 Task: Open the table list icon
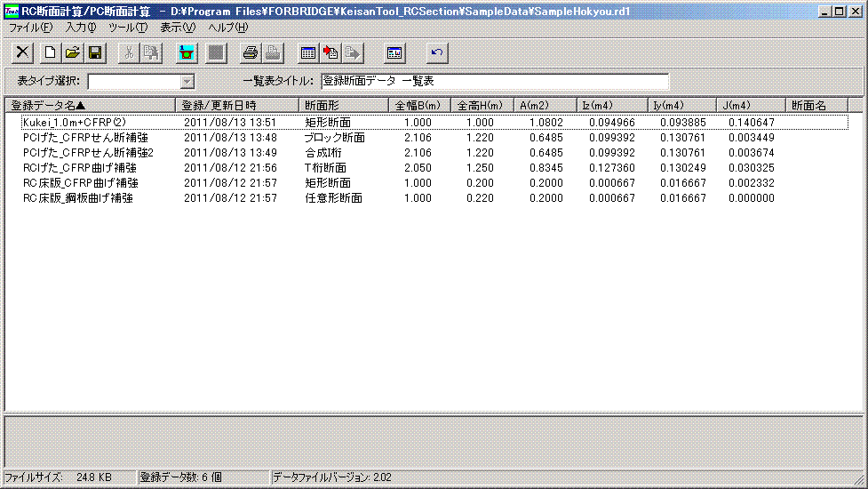coord(307,53)
